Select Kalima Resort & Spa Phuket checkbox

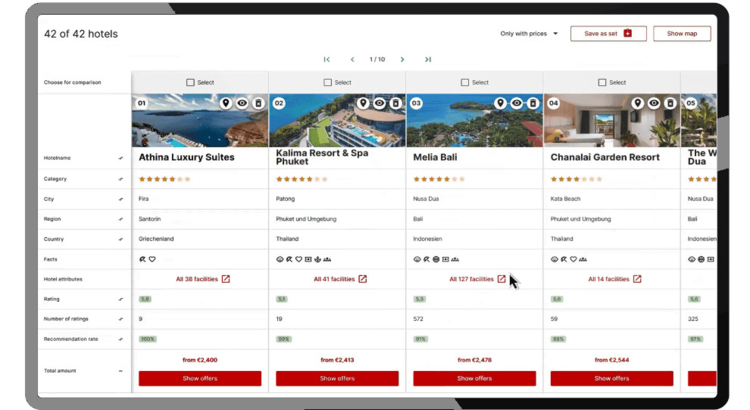(328, 82)
